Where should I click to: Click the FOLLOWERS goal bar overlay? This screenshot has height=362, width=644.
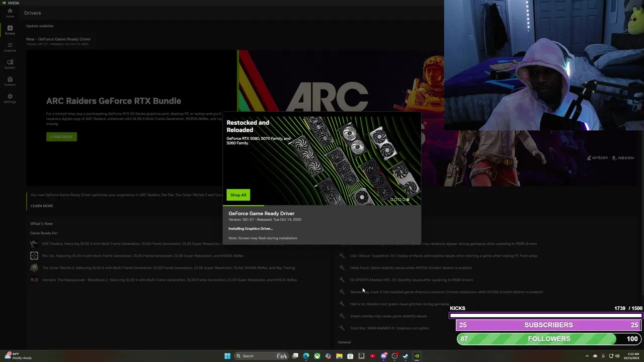point(549,339)
